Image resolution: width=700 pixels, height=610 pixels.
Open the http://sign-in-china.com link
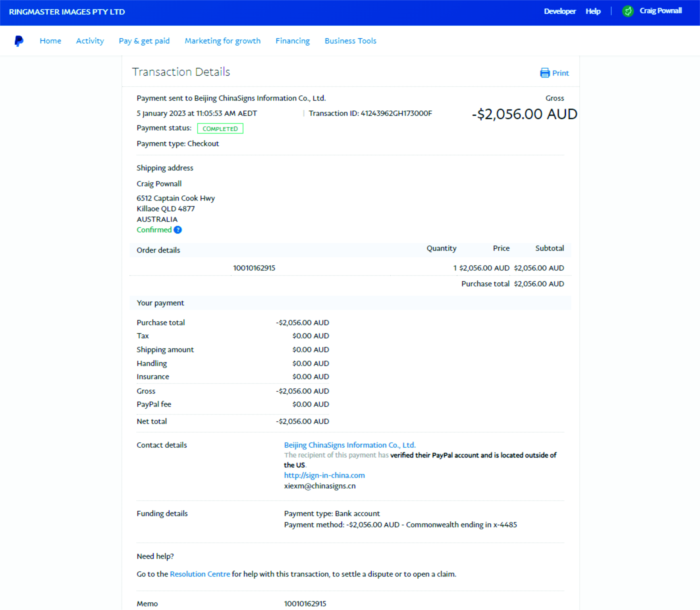(x=324, y=475)
